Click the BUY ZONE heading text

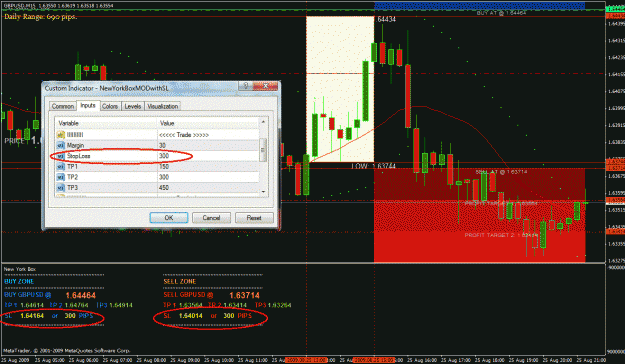coord(19,281)
